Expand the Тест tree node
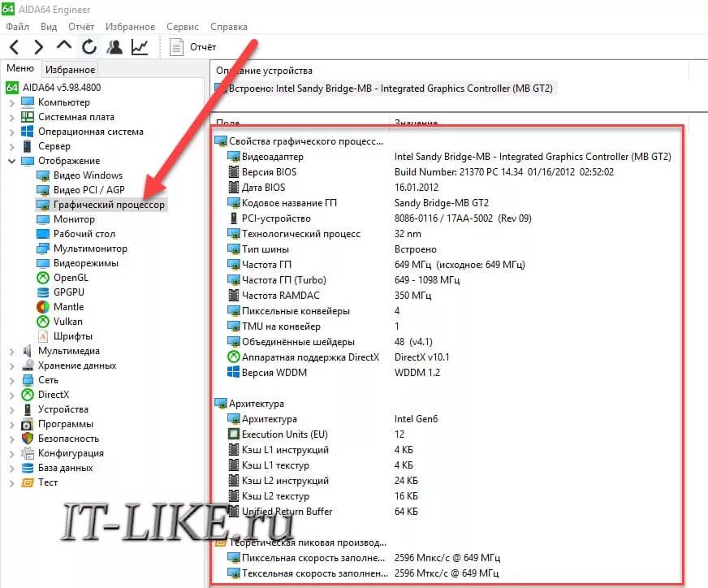Viewport: 708px width, 588px height. (11, 482)
